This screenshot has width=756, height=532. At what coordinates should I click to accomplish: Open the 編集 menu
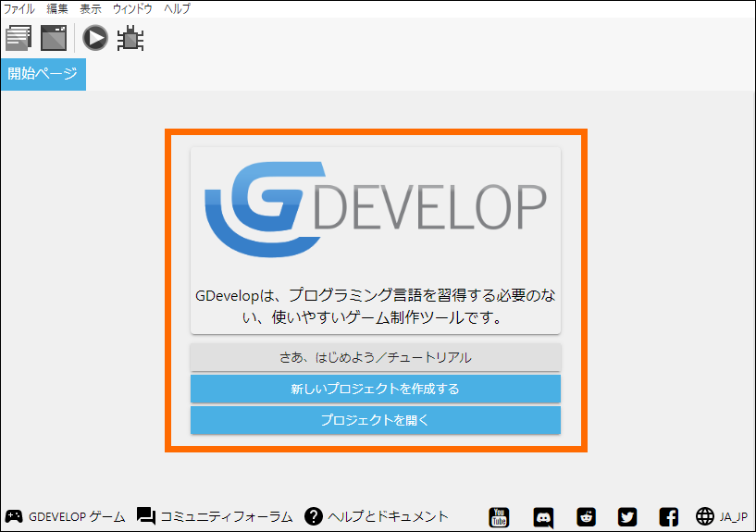(57, 8)
